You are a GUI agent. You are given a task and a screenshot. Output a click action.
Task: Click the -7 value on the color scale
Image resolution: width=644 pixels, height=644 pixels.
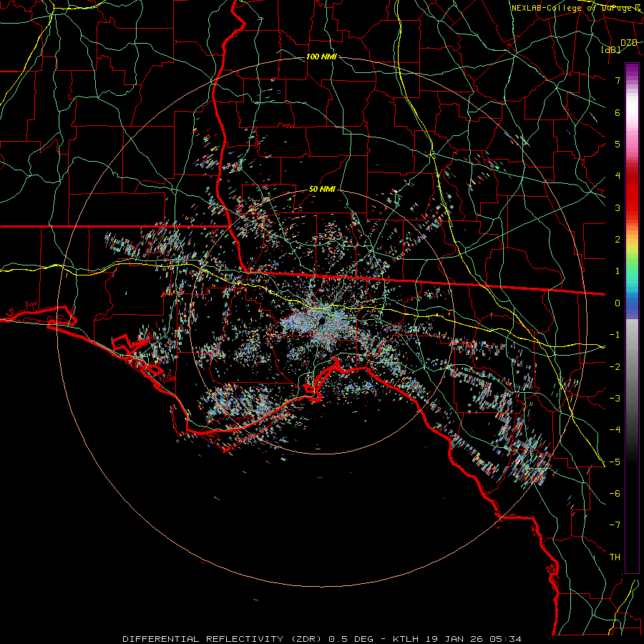click(615, 525)
